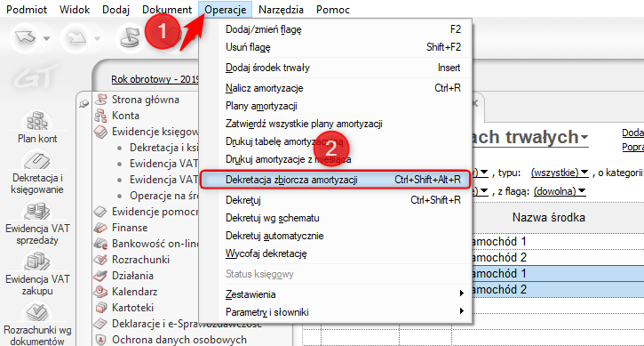Select Dekretacja i księgowanie tree subitem
This screenshot has width=644, height=346.
pos(163,148)
